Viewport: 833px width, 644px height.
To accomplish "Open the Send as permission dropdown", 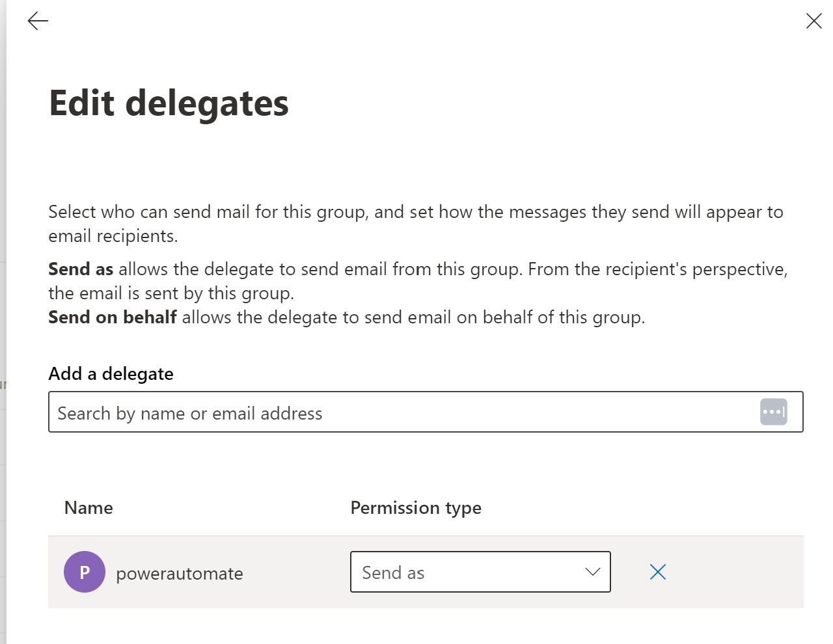I will [x=480, y=572].
